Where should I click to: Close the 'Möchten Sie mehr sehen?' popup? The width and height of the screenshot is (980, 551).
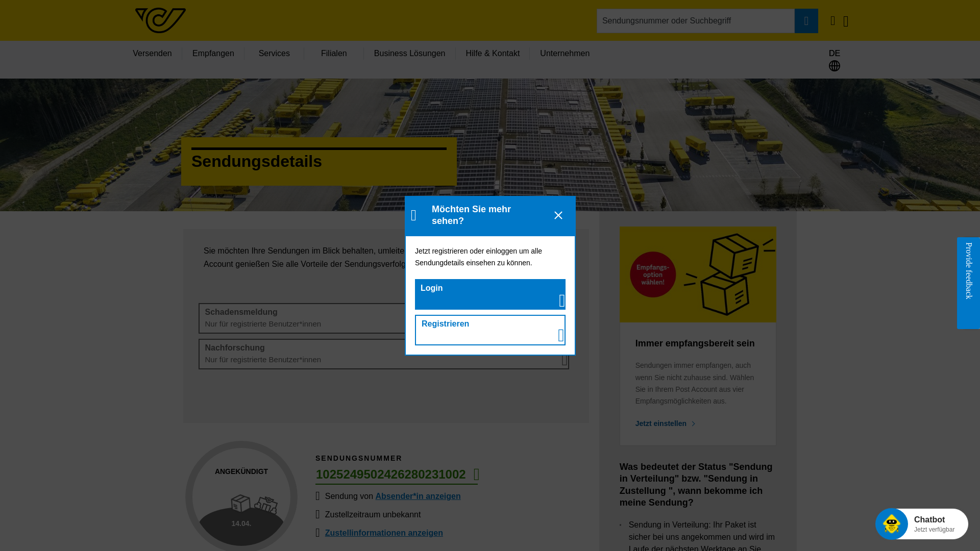558,215
